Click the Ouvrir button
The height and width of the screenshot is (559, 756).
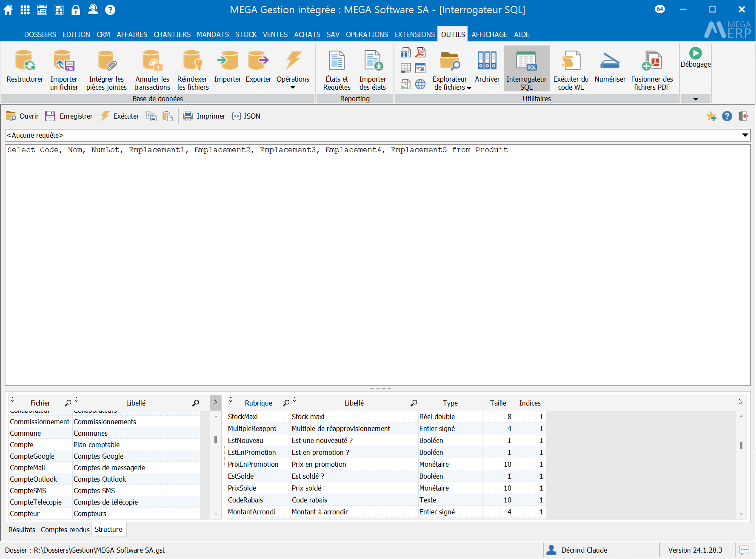22,116
